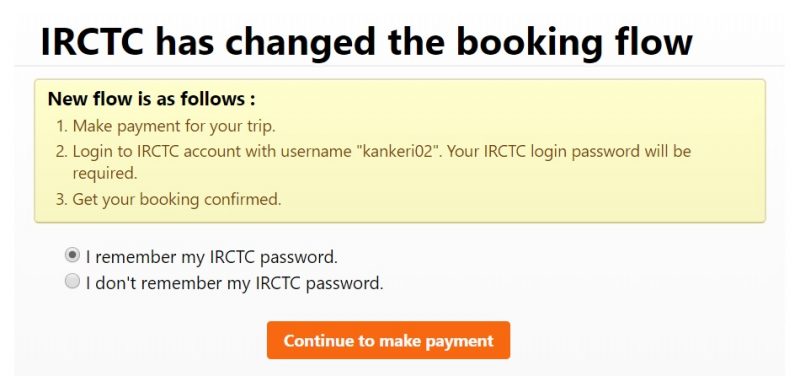Click step text 'Make payment for your trip.'
Image resolution: width=800 pixels, height=376 pixels.
click(x=174, y=127)
